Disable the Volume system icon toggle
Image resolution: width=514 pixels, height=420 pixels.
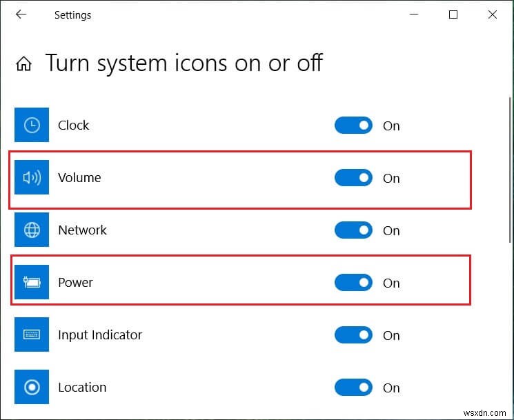[x=353, y=178]
